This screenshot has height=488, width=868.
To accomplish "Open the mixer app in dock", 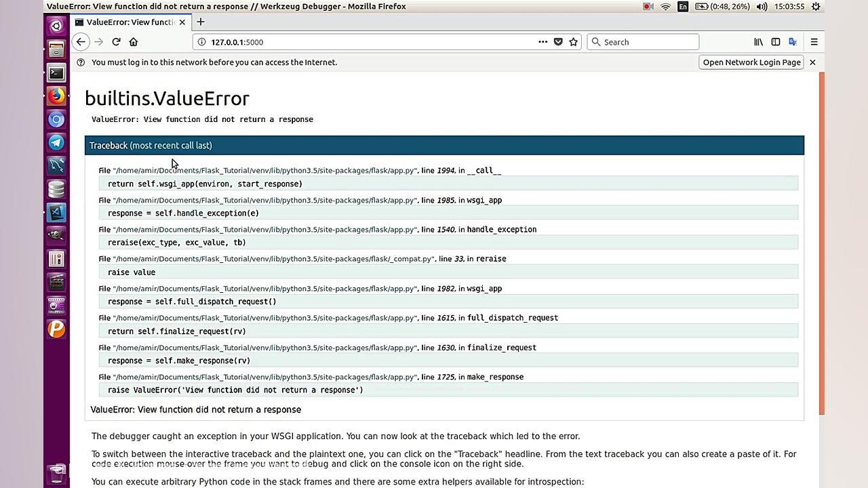I will tap(56, 259).
